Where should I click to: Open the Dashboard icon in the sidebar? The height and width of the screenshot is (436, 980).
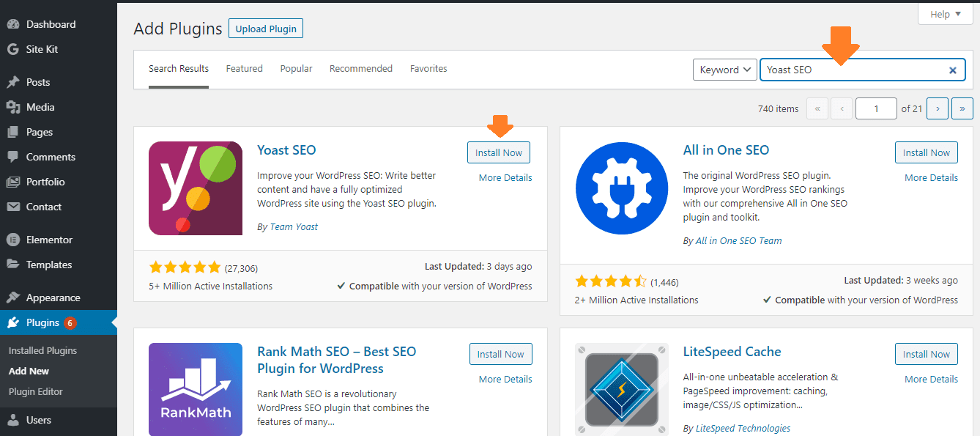(12, 24)
